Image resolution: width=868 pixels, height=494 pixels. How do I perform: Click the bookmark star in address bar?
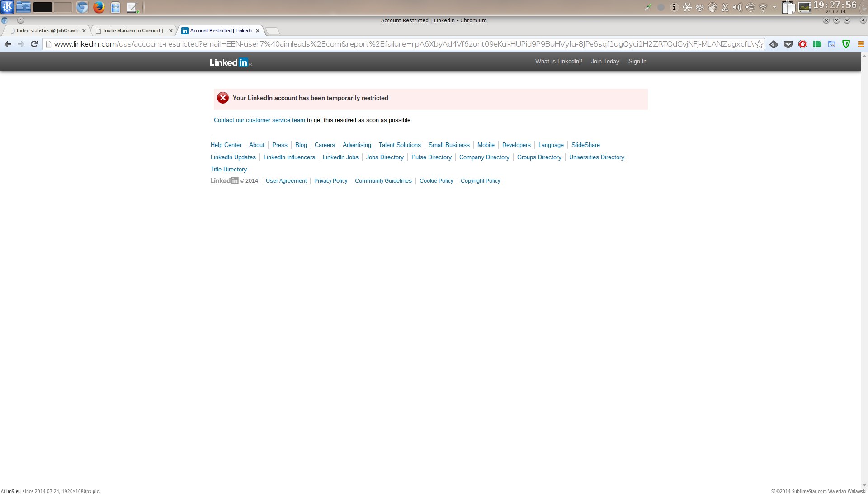(759, 44)
